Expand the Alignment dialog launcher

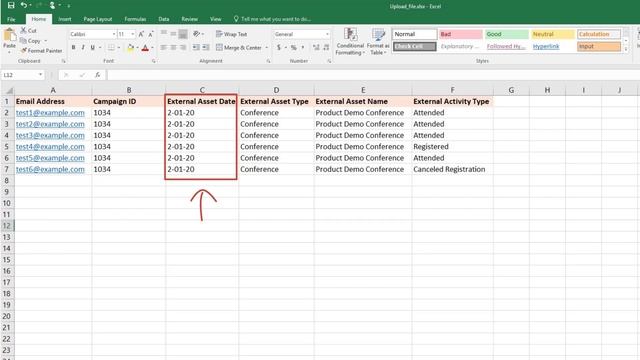pyautogui.click(x=268, y=61)
